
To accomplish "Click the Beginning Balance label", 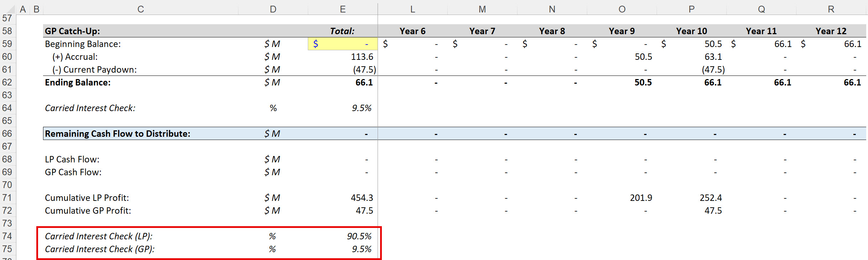I will point(83,44).
